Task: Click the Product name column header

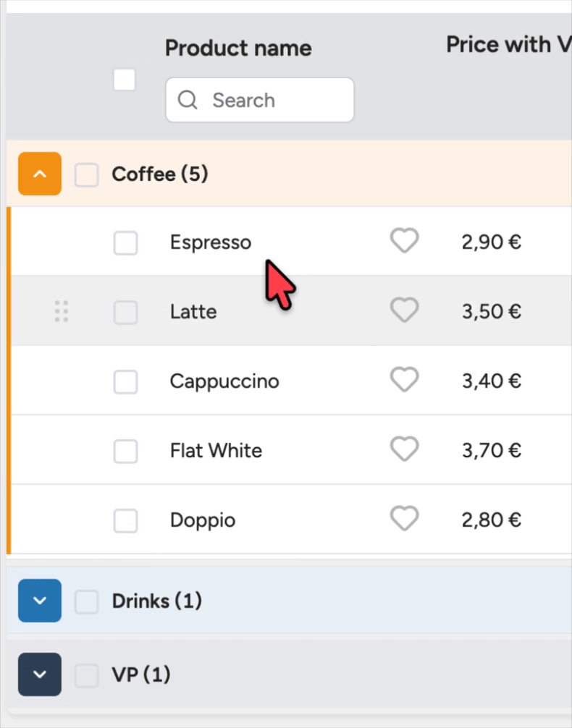Action: (x=238, y=48)
